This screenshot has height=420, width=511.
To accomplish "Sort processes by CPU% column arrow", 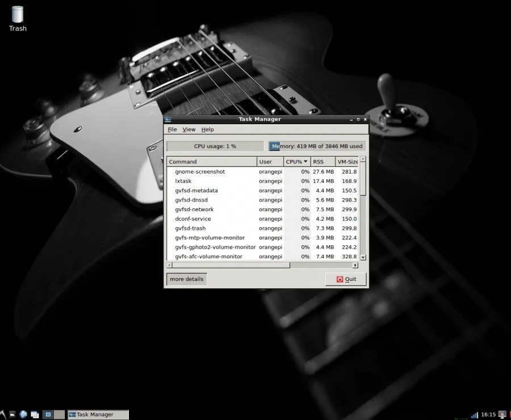I will [x=305, y=162].
